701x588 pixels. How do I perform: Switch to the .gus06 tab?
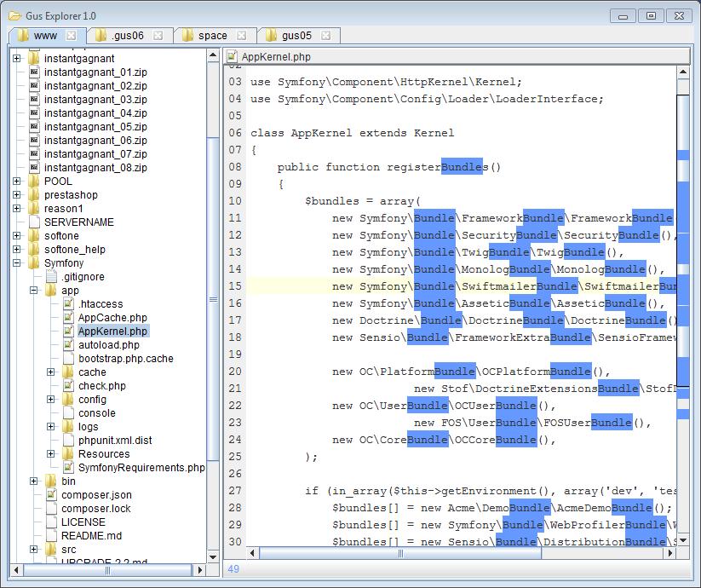coord(128,35)
